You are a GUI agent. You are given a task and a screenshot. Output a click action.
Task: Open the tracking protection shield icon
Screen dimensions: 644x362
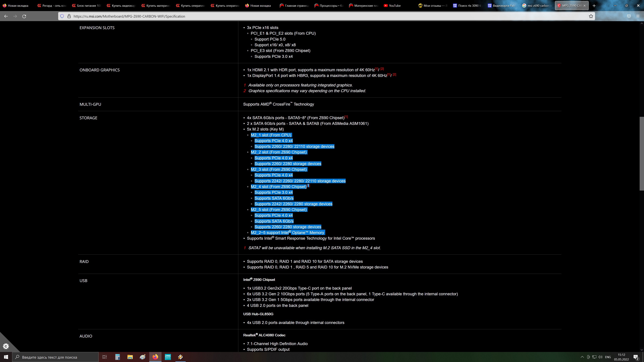[62, 16]
